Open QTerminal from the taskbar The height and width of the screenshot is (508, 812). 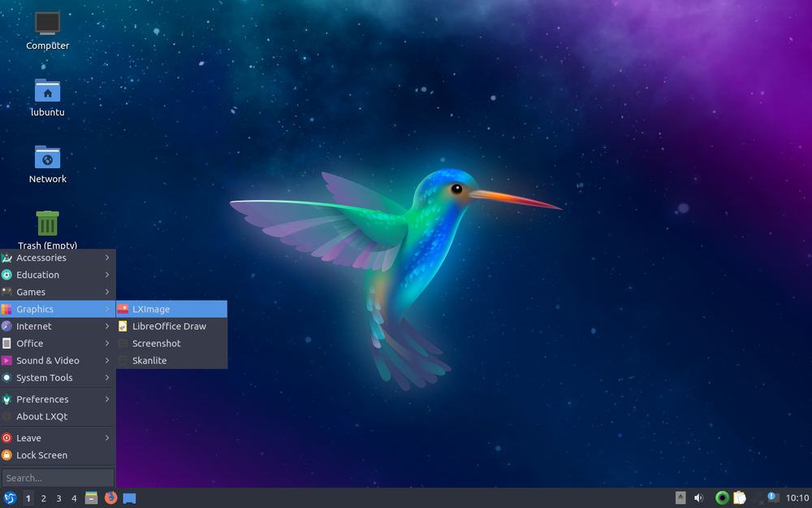point(129,498)
